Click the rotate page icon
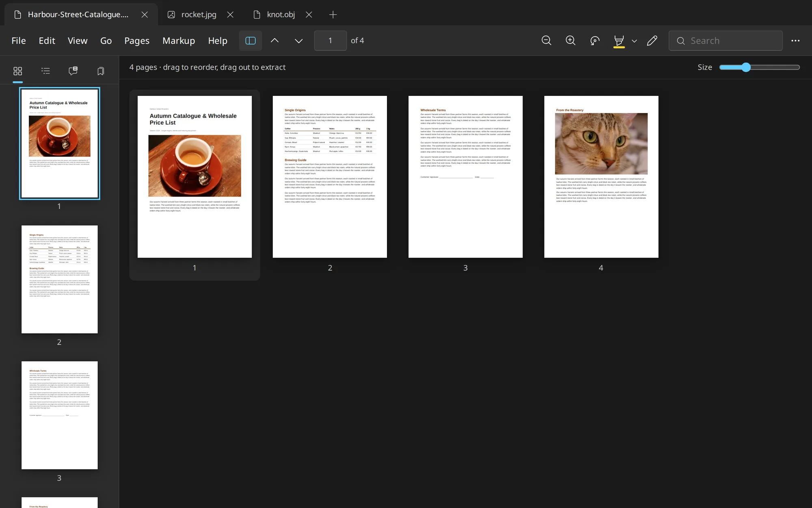812x508 pixels. tap(595, 41)
